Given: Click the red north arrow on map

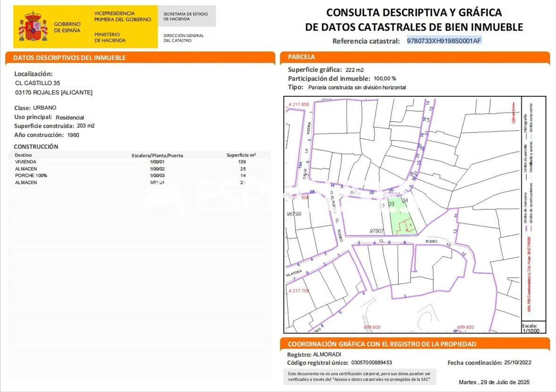Looking at the screenshot, I should coord(513,112).
